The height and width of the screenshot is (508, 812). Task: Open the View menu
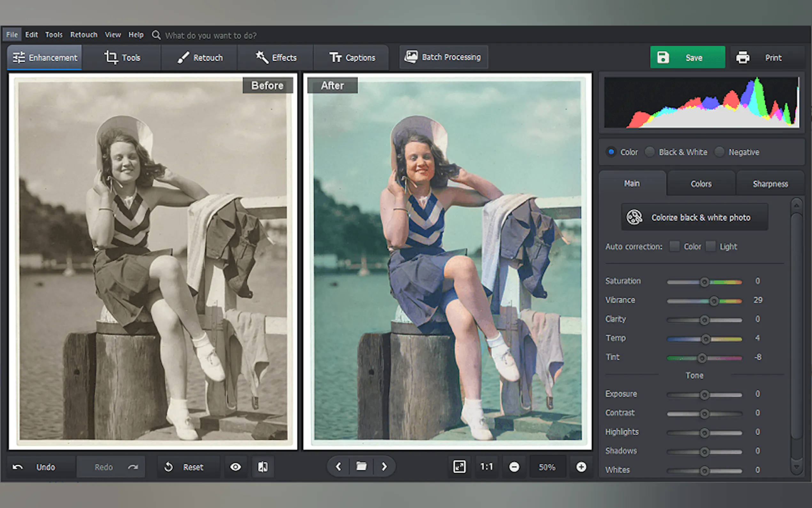113,35
